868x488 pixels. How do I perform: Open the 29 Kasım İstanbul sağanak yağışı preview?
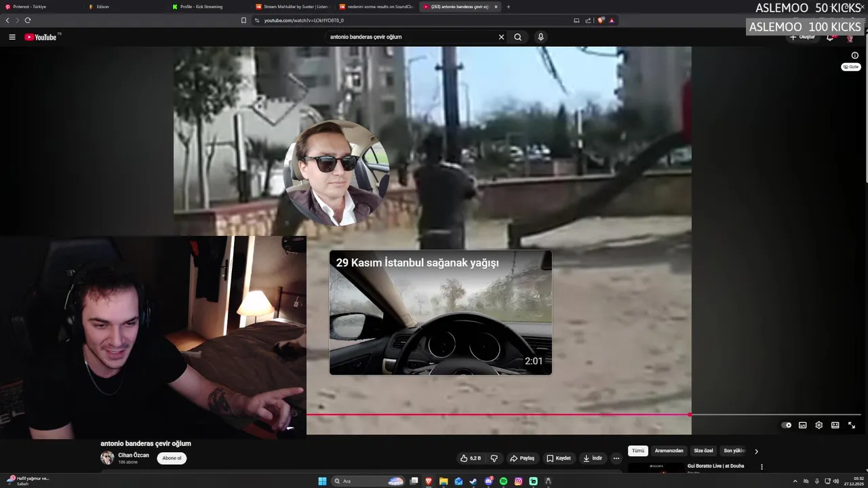click(441, 312)
